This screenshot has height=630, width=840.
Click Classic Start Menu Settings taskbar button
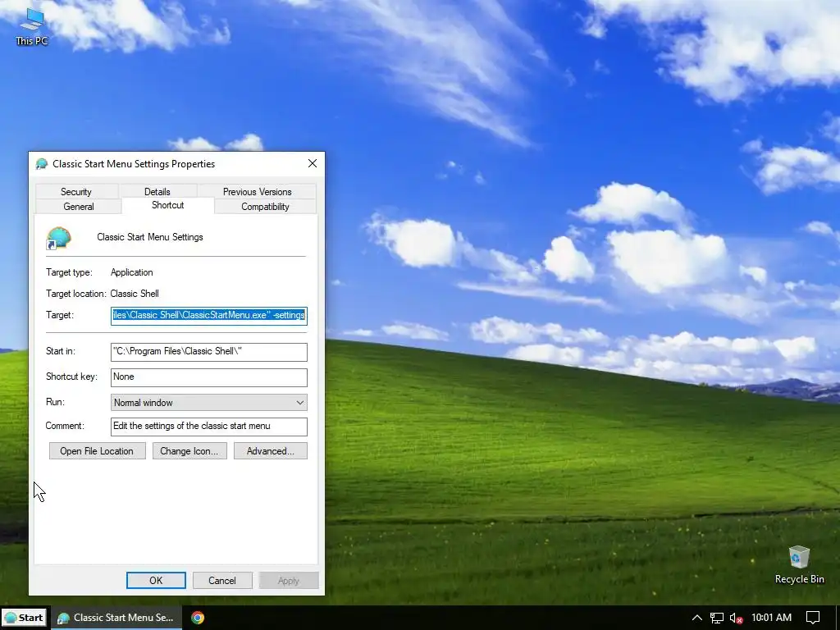coord(116,618)
